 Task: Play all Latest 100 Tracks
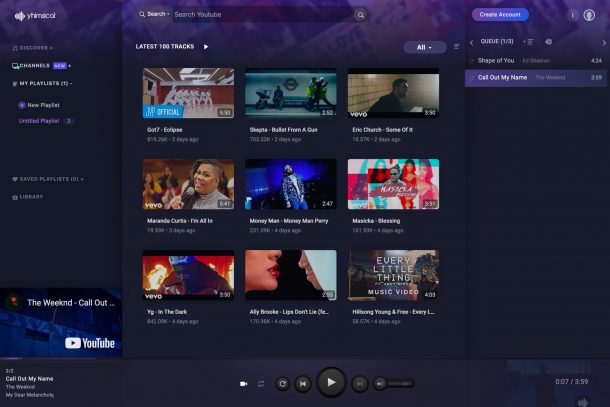[x=206, y=47]
